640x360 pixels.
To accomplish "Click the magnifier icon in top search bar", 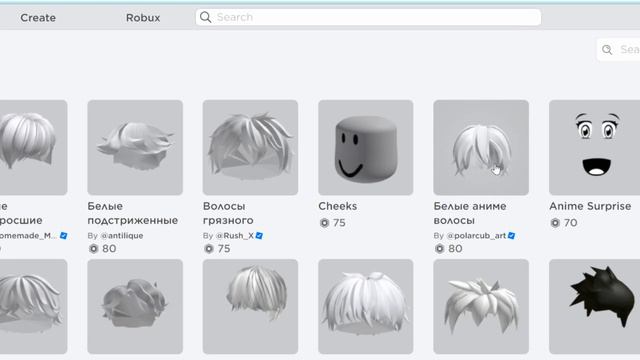I will point(205,17).
